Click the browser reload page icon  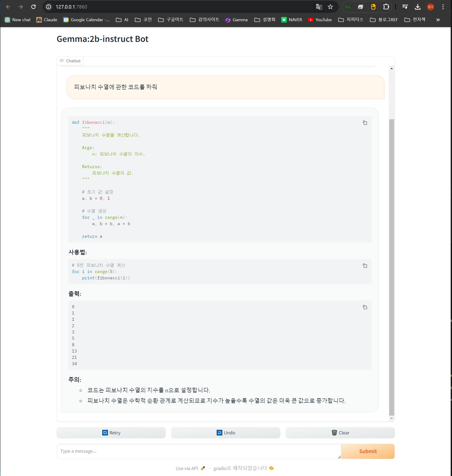(x=33, y=7)
